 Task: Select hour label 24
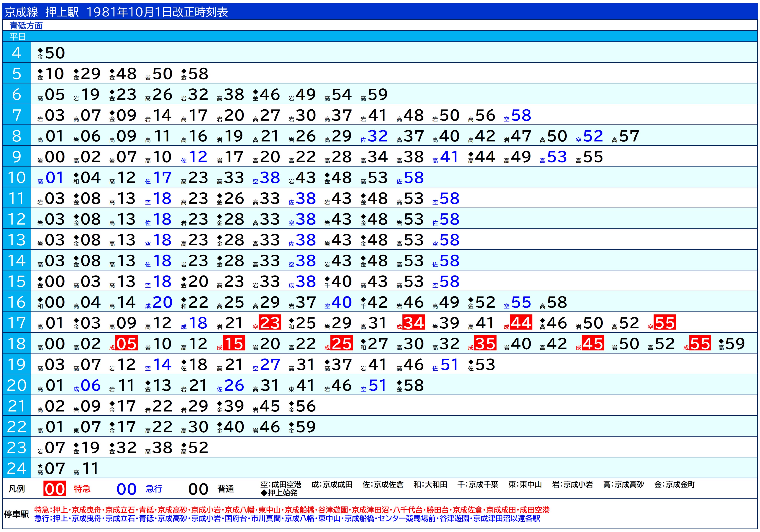[x=17, y=468]
